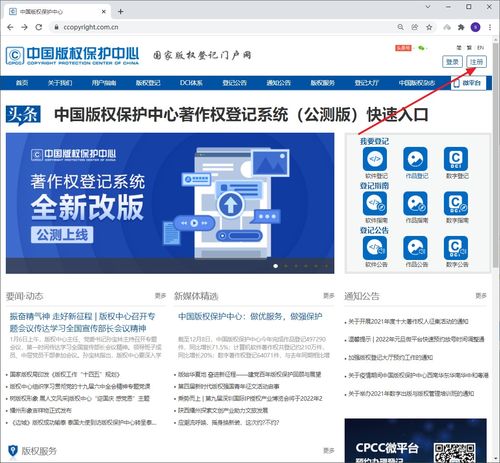Click the 登录 login button
The image size is (500, 463).
coord(452,62)
